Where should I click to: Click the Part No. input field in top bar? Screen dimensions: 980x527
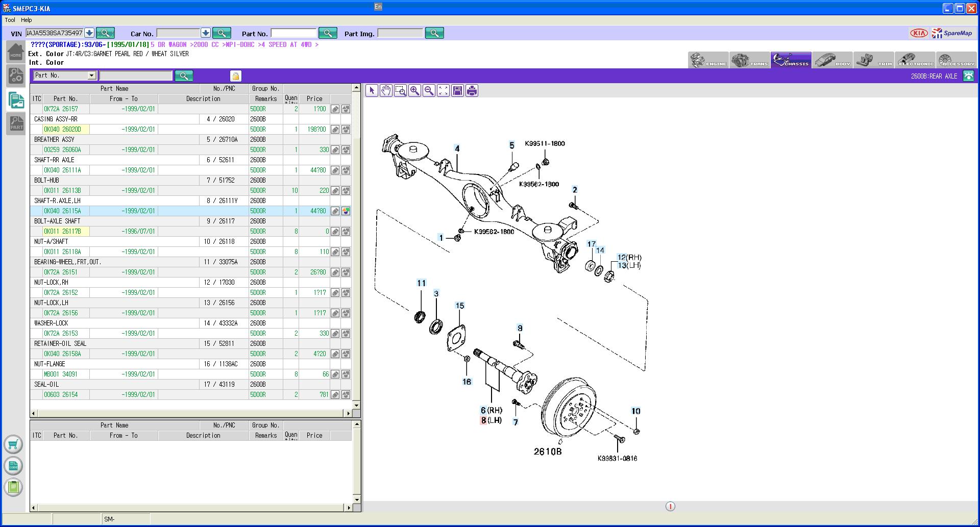[293, 33]
